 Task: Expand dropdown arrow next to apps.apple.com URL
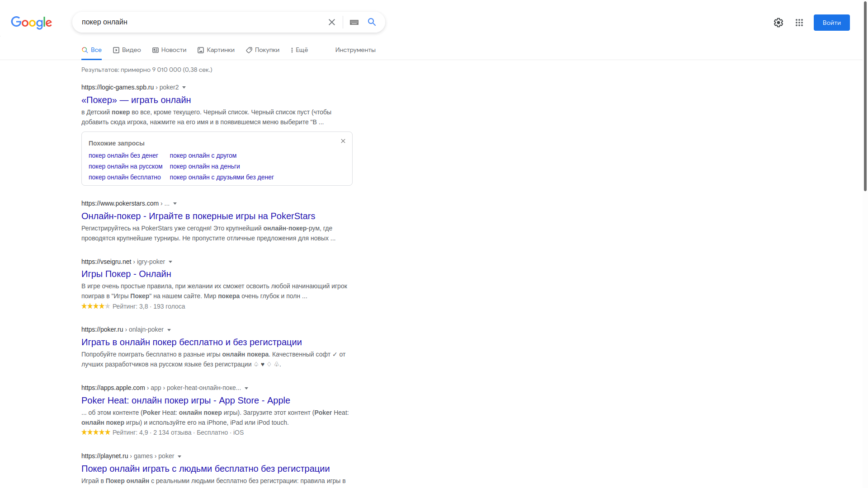(x=246, y=388)
